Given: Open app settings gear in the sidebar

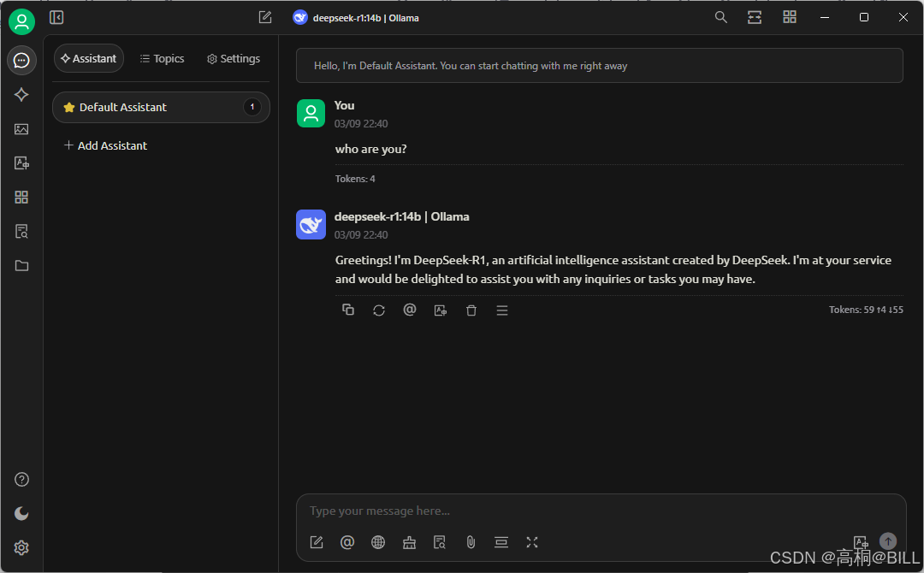Looking at the screenshot, I should coord(21,547).
